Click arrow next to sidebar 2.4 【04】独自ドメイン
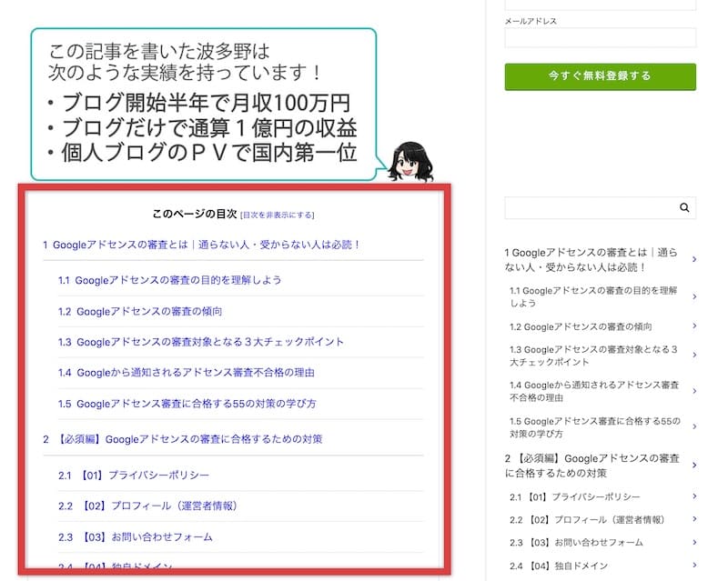 click(x=693, y=566)
